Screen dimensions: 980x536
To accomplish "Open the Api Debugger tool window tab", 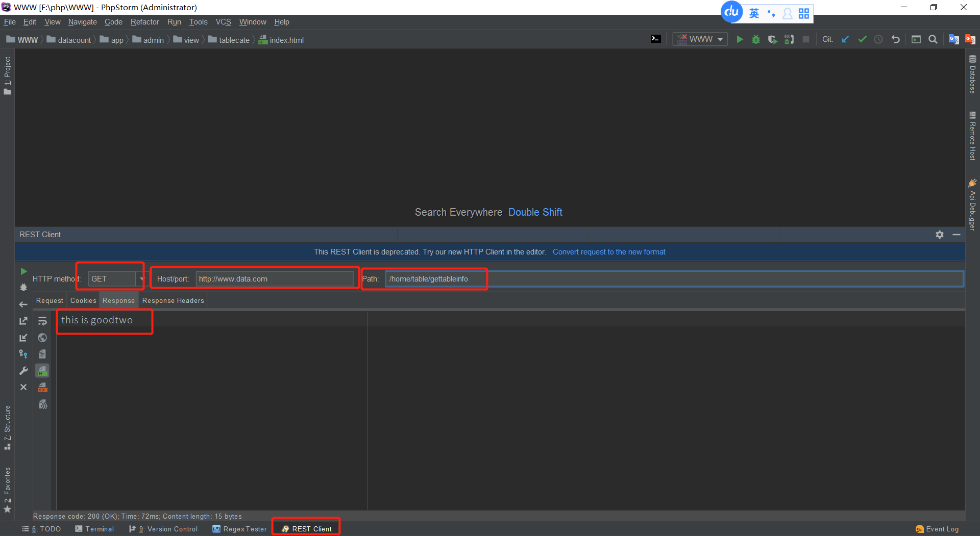I will point(972,205).
